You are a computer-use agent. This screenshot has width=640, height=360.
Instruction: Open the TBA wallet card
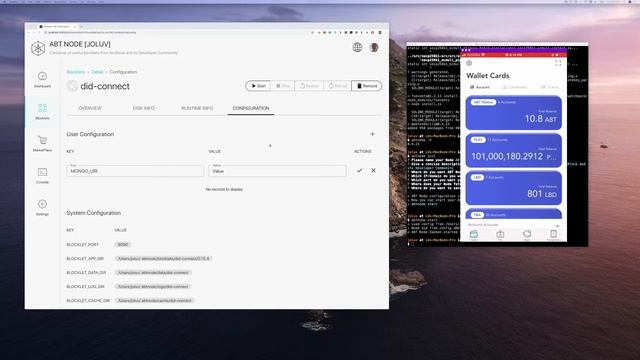pyautogui.click(x=513, y=214)
